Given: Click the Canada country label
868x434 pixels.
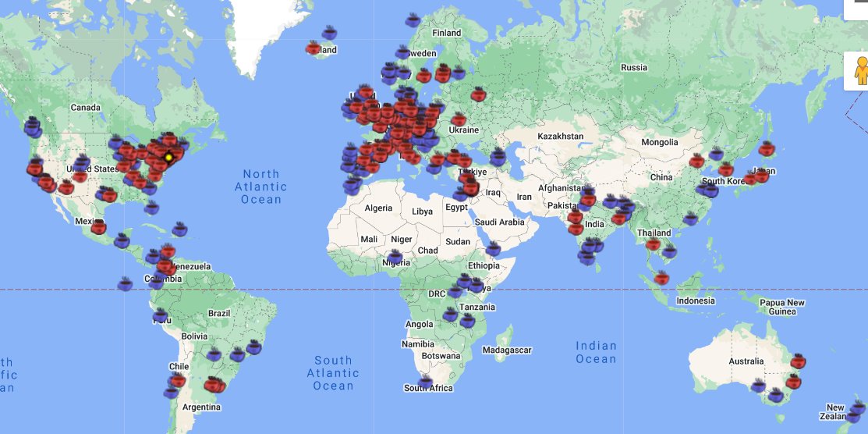Looking at the screenshot, I should 85,107.
